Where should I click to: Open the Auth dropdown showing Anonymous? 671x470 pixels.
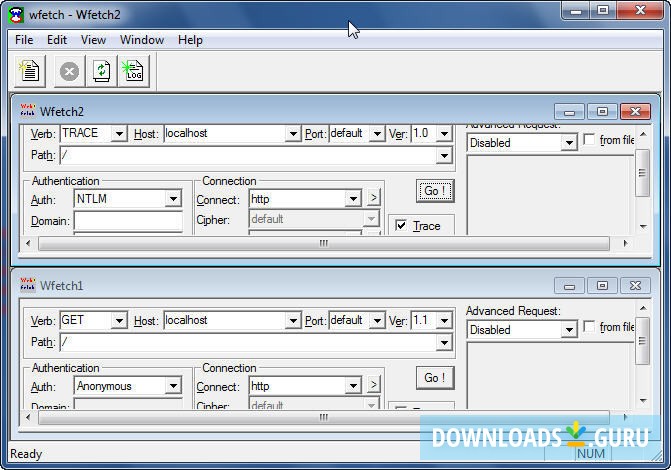tap(173, 386)
